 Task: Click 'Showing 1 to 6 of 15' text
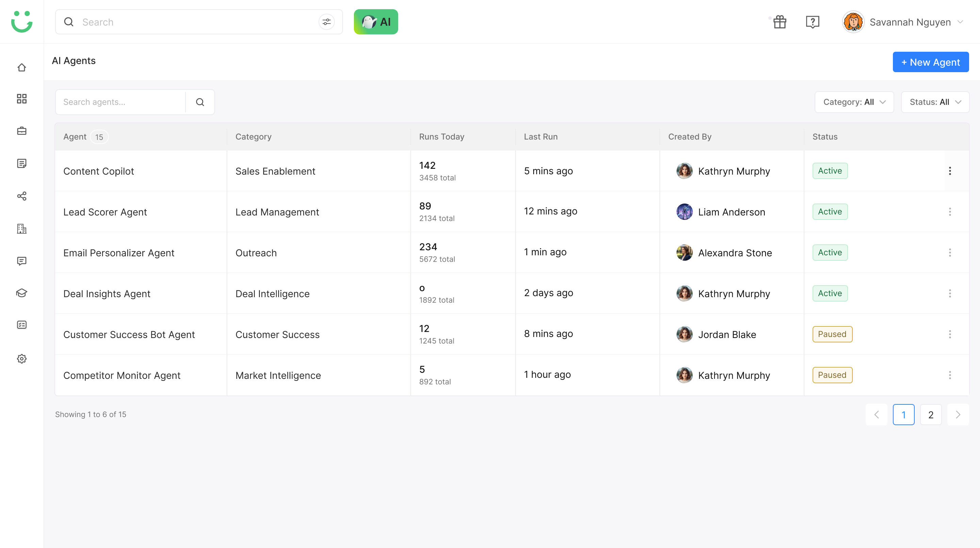click(91, 415)
